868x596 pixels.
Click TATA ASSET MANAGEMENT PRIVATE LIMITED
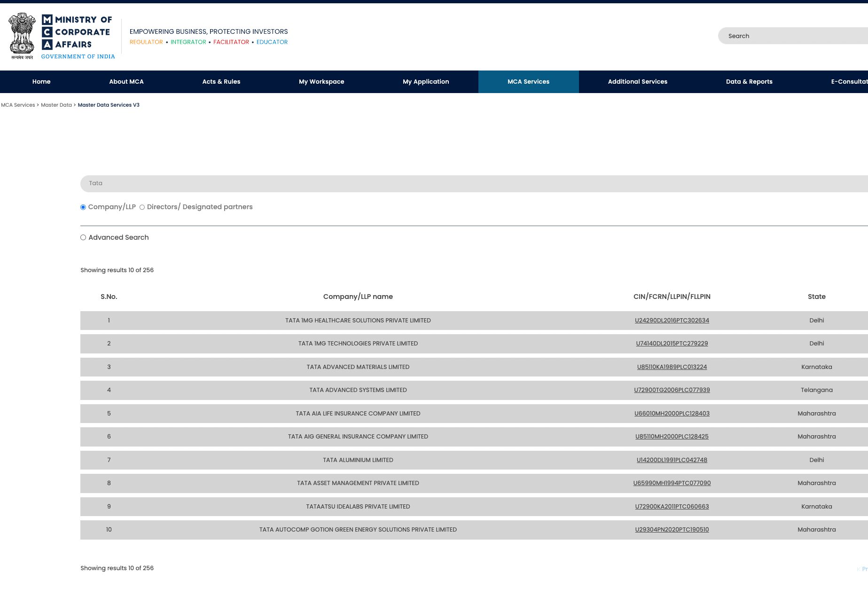tap(358, 483)
